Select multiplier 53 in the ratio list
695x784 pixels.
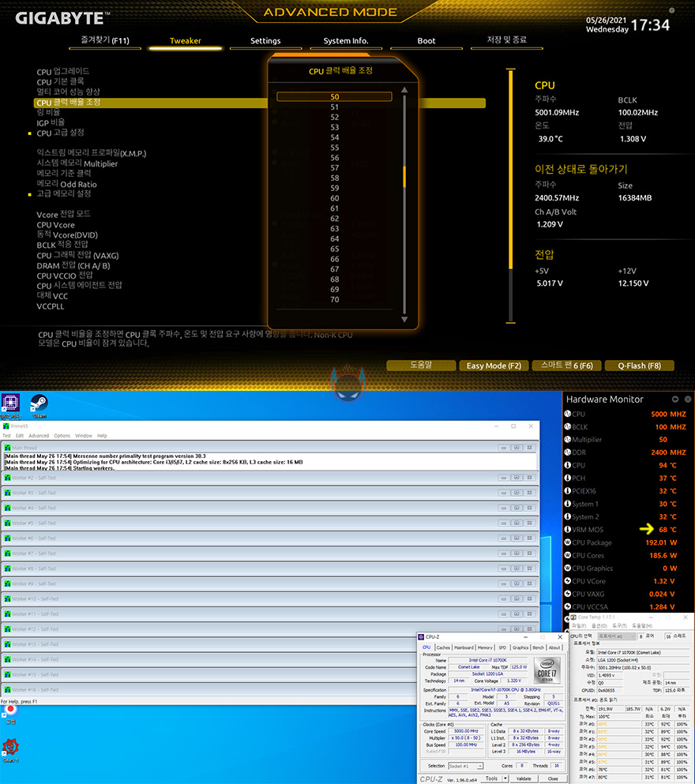(x=335, y=127)
